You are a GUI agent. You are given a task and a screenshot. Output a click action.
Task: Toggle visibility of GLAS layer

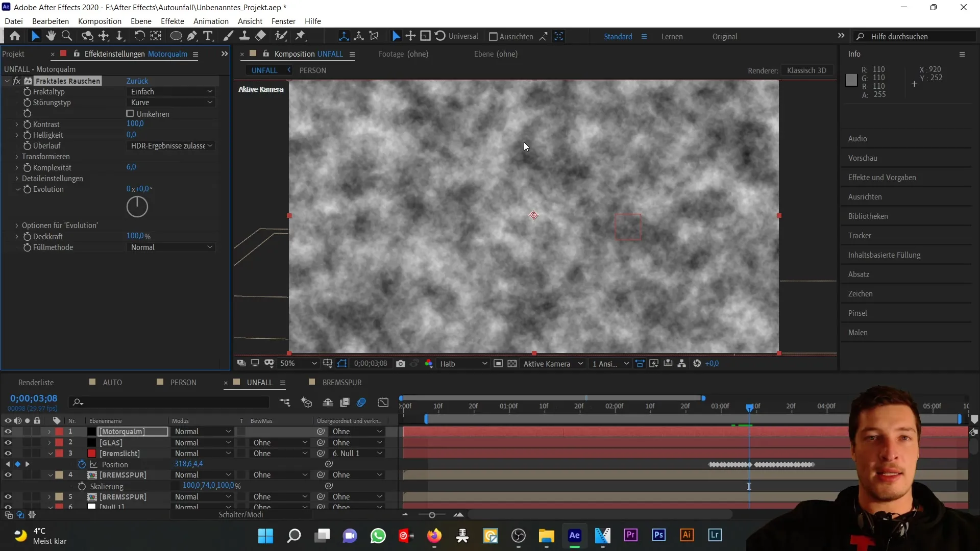pyautogui.click(x=8, y=443)
